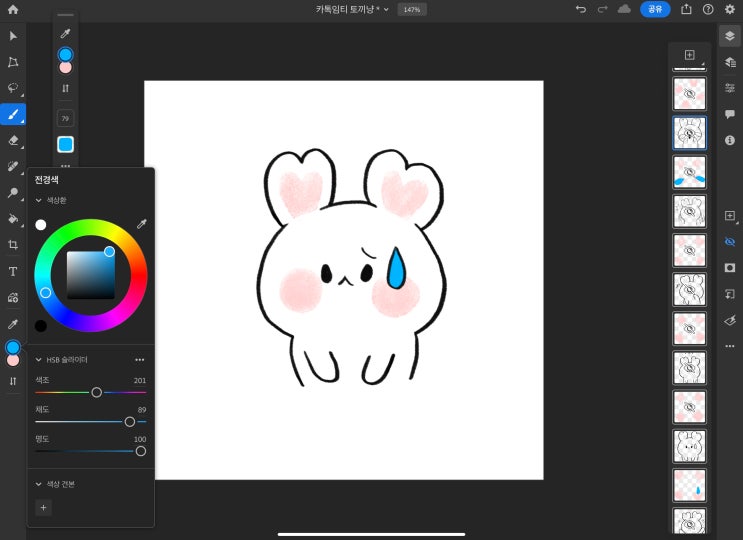Viewport: 743px width, 540px height.
Task: Select the Crop tool
Action: tap(13, 244)
